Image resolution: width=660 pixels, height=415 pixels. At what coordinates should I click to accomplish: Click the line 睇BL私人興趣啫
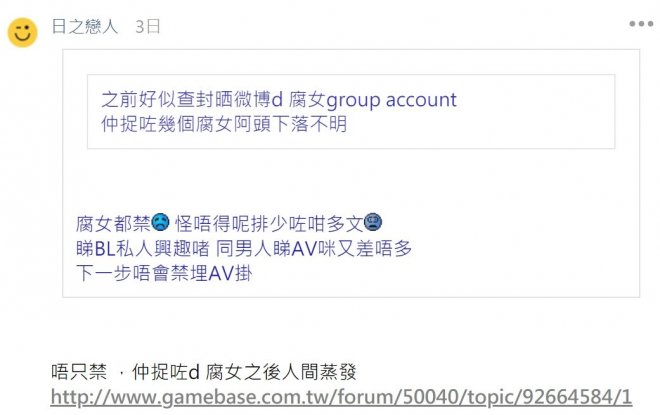[143, 248]
